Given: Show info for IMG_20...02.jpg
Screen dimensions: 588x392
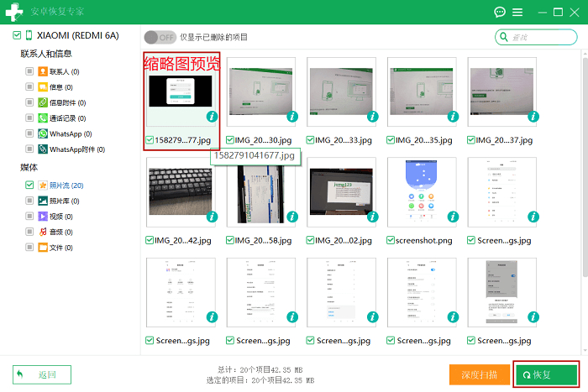Looking at the screenshot, I should 372,217.
